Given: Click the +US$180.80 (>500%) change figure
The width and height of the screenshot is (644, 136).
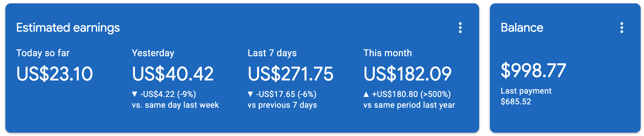Looking at the screenshot, I should pyautogui.click(x=411, y=94).
